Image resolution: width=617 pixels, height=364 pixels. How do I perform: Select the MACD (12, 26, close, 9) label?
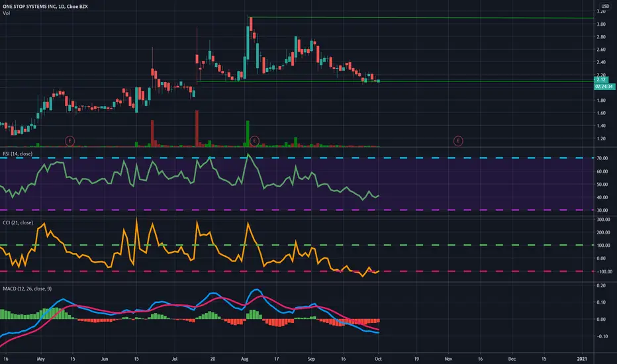[27, 289]
